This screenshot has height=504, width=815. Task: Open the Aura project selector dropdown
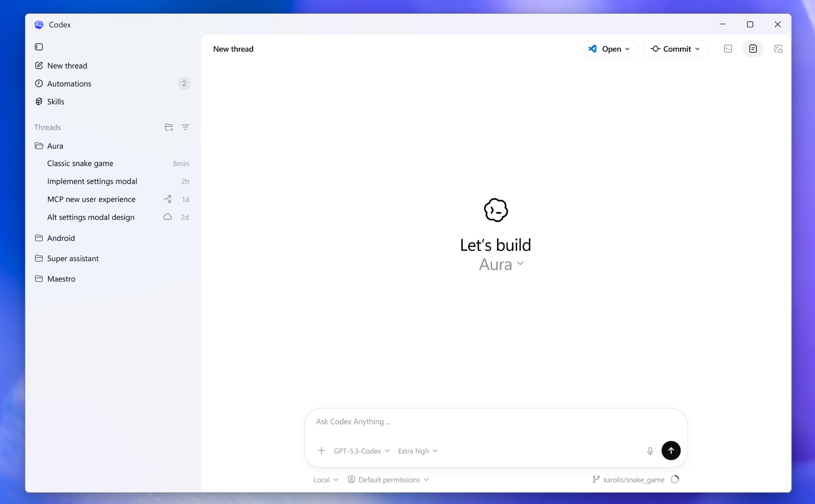(501, 264)
